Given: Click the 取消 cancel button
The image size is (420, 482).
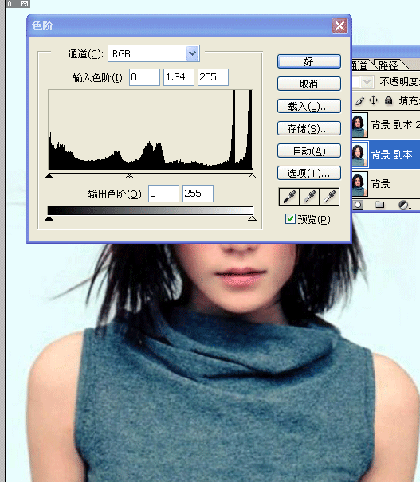Looking at the screenshot, I should pyautogui.click(x=309, y=84).
